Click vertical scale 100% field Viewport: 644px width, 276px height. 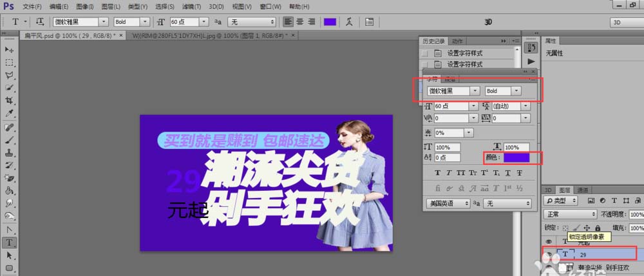[x=447, y=147]
